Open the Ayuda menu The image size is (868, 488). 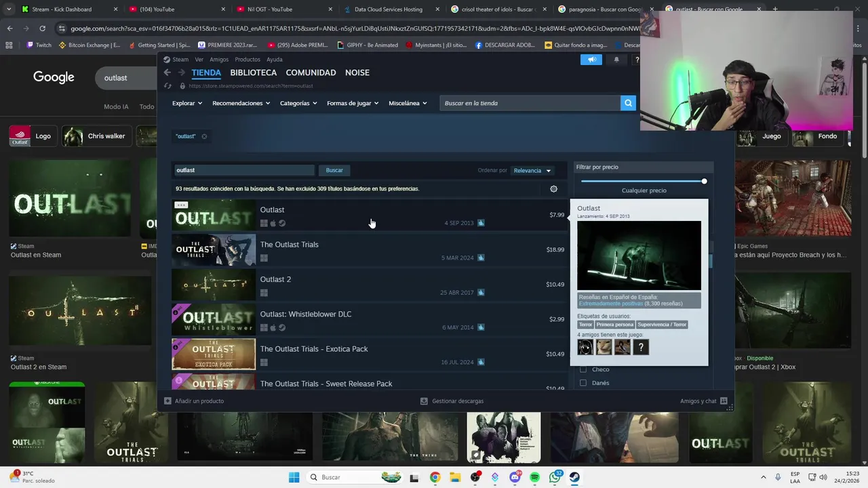275,60
